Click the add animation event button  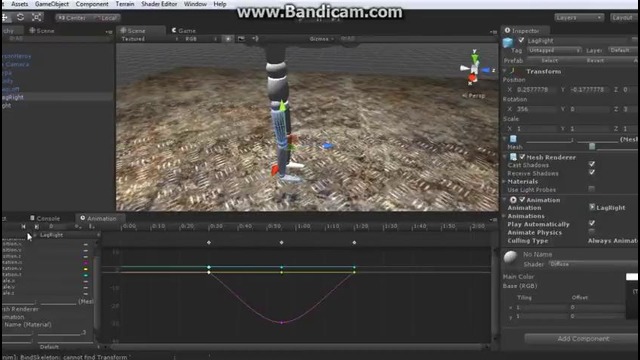(x=91, y=227)
